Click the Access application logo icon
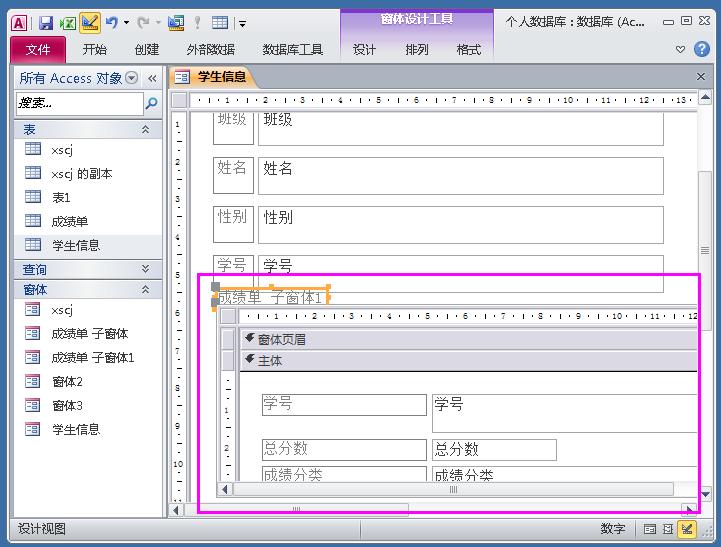Viewport: 721px width, 547px height. pos(19,23)
